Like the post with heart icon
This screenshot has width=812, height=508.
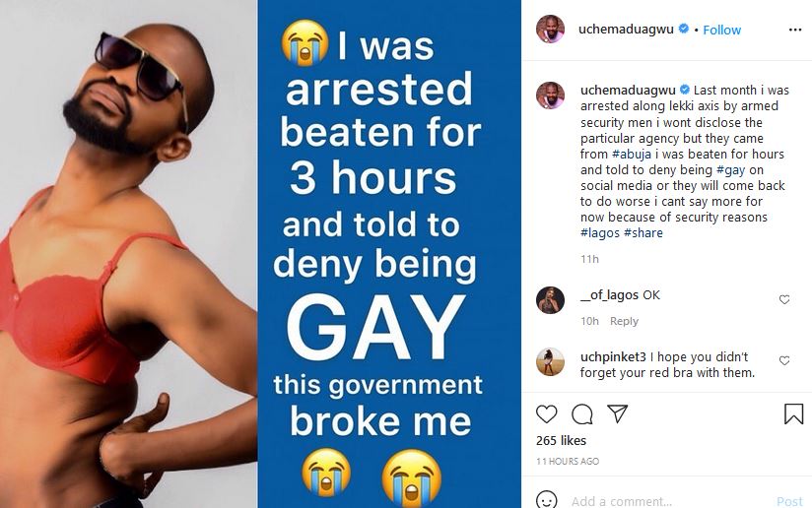pos(546,414)
